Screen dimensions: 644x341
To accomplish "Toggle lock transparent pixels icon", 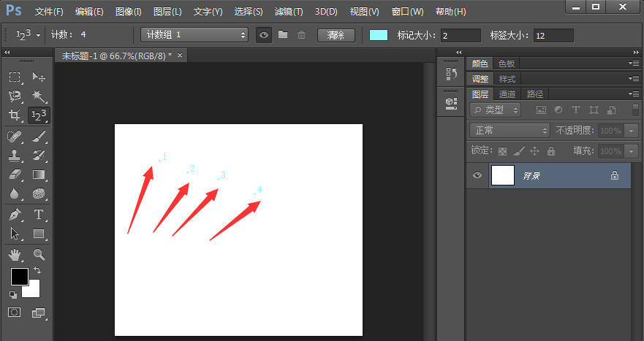I will tap(502, 151).
